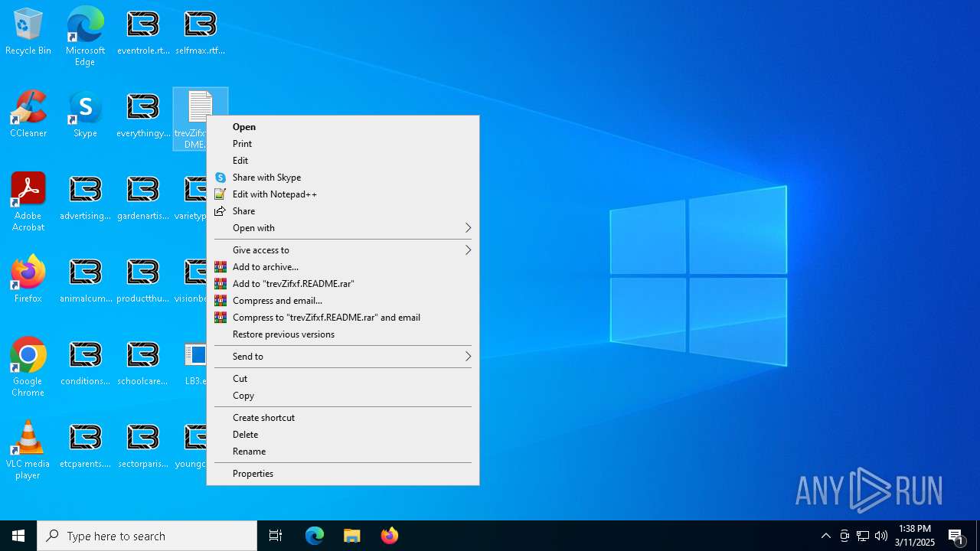Viewport: 980px width, 551px height.
Task: Open the clock showing 1:38 PM
Action: (x=915, y=536)
